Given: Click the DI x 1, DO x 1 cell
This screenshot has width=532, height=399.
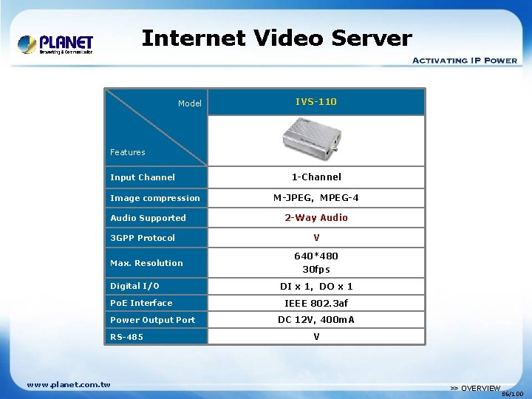Looking at the screenshot, I should [316, 287].
